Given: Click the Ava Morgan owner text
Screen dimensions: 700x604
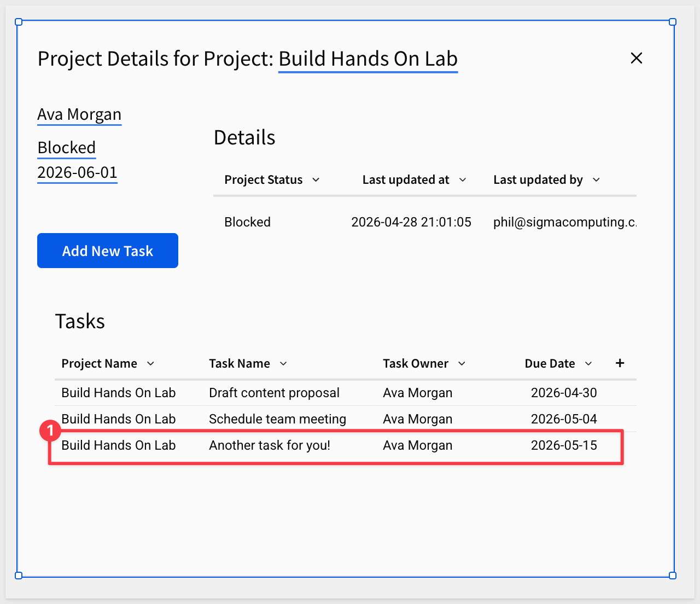Looking at the screenshot, I should coord(79,114).
